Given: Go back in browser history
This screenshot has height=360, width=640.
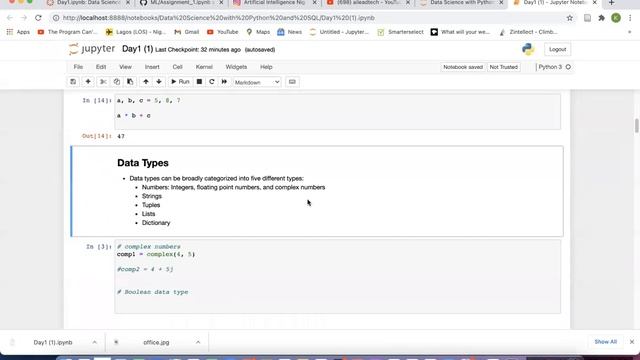Looking at the screenshot, I should 10,18.
